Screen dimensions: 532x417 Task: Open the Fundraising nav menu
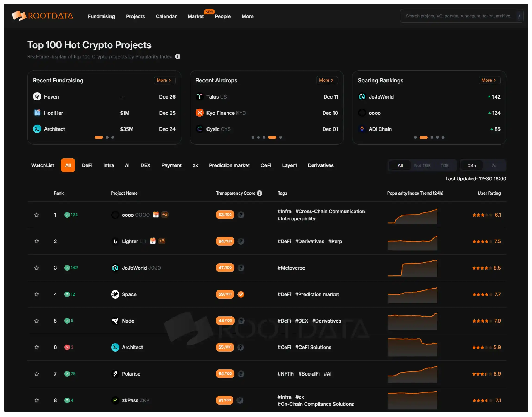[101, 16]
